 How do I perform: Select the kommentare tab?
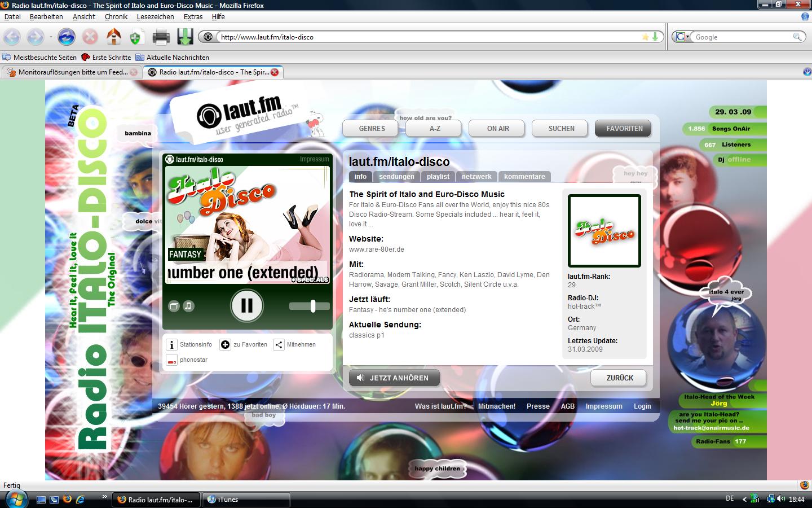pyautogui.click(x=524, y=177)
